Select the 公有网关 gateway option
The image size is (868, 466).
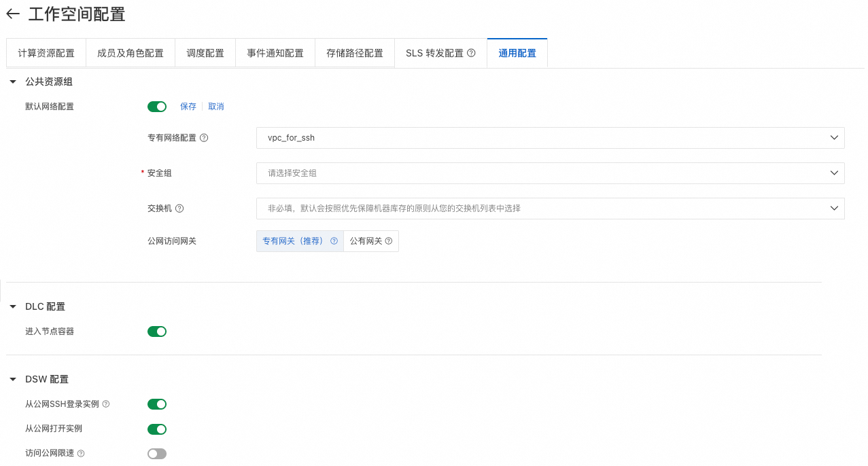click(x=371, y=241)
